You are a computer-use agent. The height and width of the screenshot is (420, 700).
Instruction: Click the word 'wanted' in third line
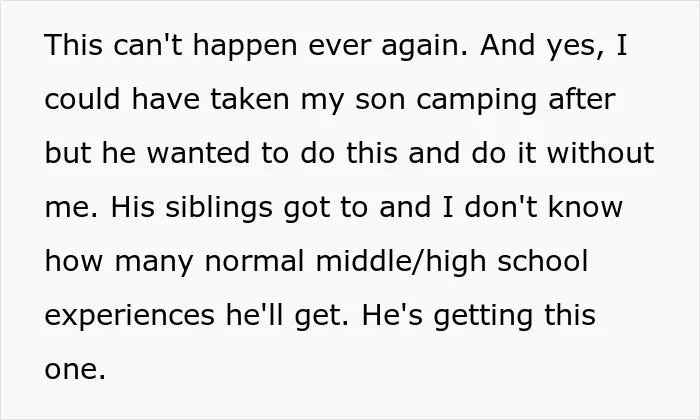click(198, 153)
